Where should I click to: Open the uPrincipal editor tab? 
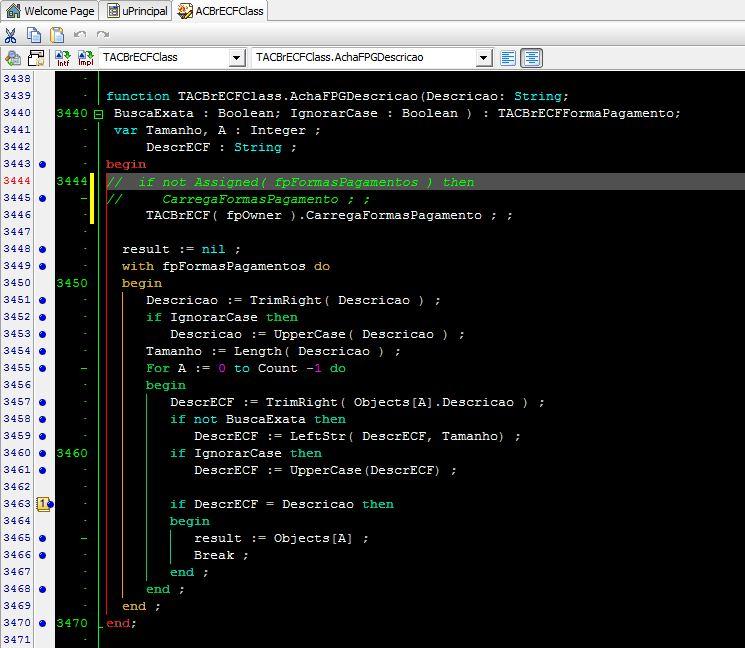137,10
